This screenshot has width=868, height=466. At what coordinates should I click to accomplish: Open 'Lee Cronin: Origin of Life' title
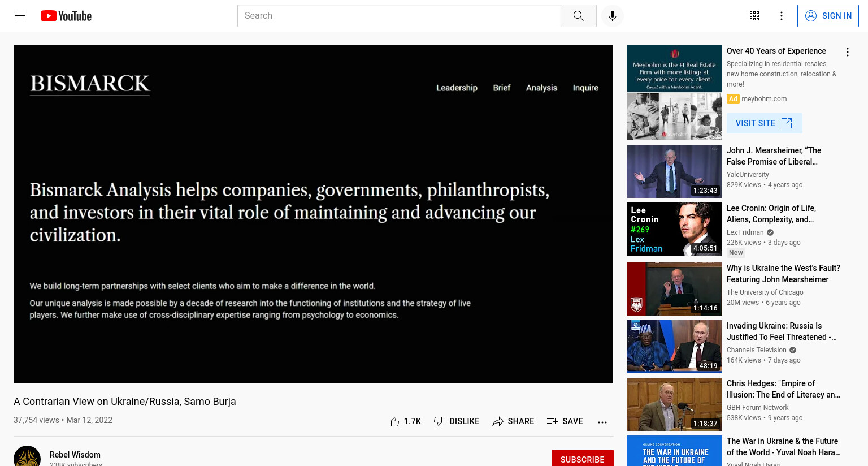[771, 214]
